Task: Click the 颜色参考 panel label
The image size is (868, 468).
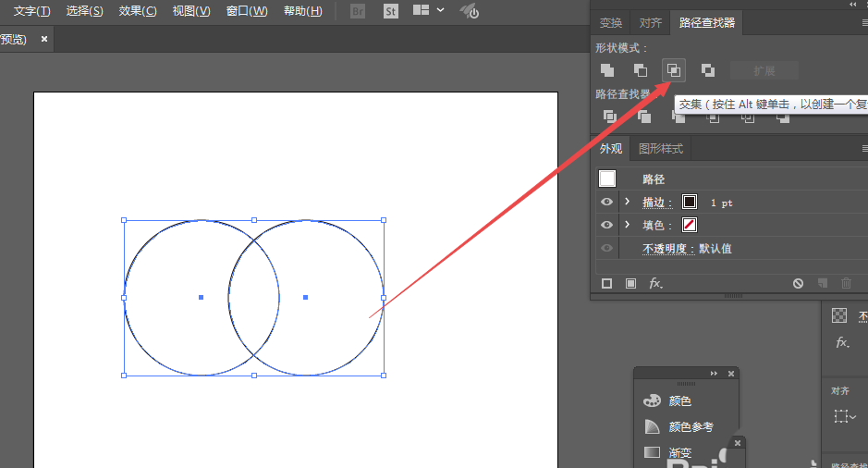Action: [x=691, y=427]
